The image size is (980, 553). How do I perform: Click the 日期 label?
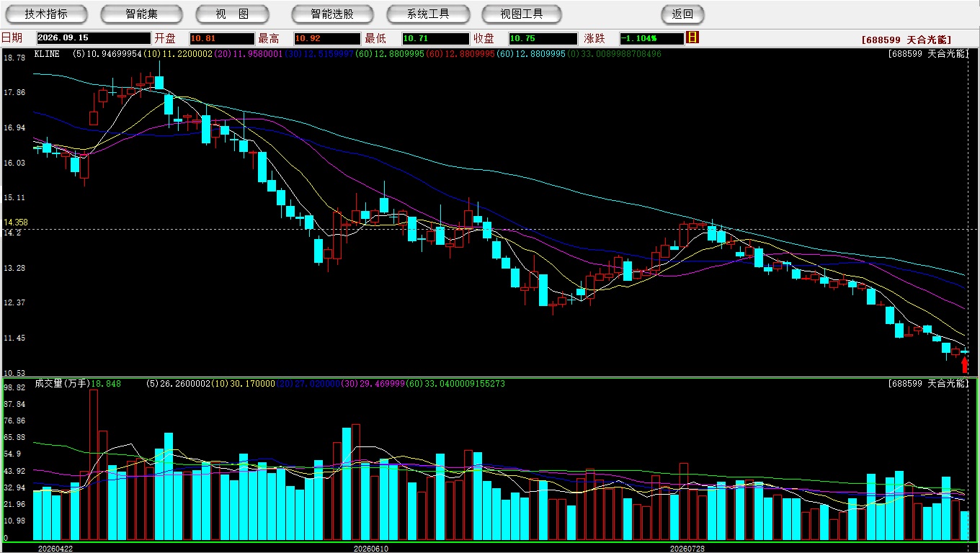point(12,37)
